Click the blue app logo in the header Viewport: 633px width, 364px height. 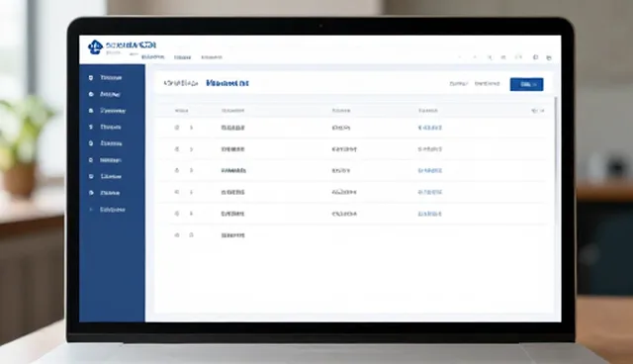(x=95, y=47)
